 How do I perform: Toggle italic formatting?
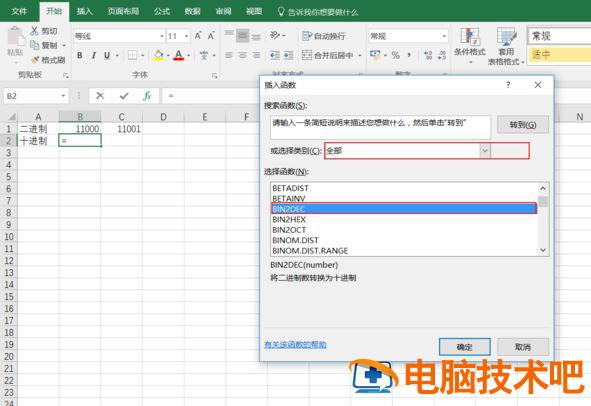(x=93, y=55)
